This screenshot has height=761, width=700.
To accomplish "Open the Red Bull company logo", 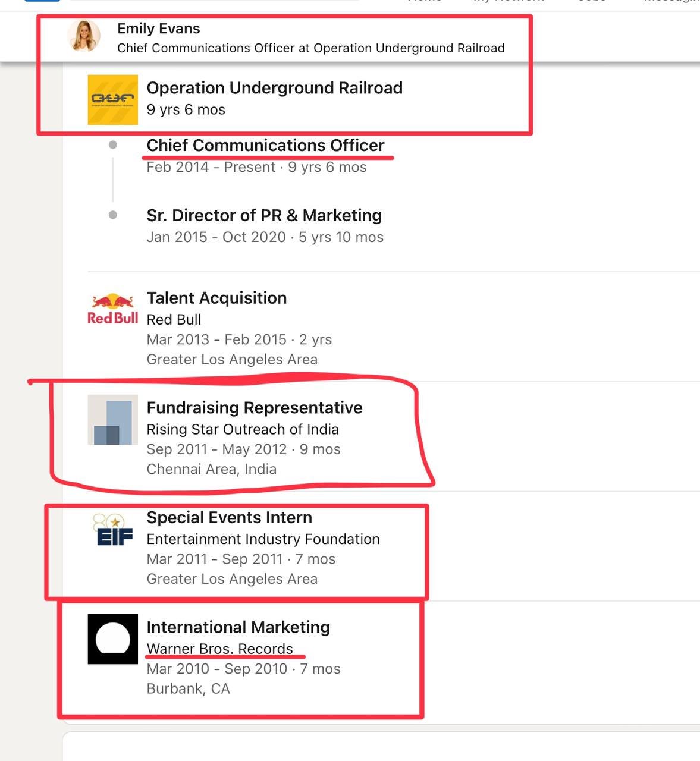I will [113, 309].
